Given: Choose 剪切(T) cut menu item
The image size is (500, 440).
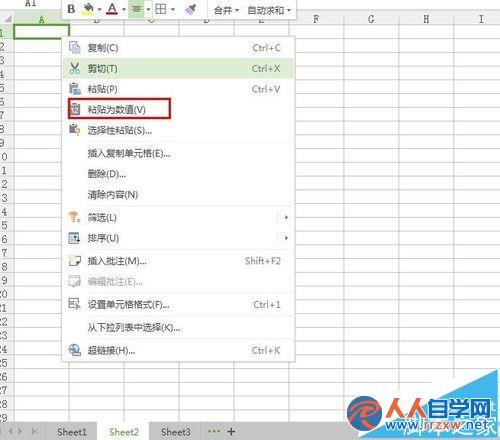Looking at the screenshot, I should click(x=178, y=69).
